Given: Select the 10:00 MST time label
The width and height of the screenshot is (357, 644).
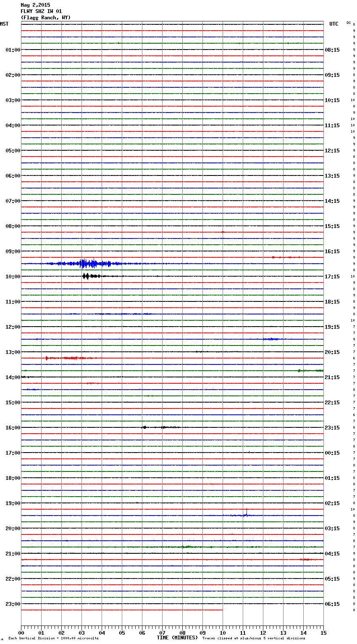Looking at the screenshot, I should tap(13, 277).
